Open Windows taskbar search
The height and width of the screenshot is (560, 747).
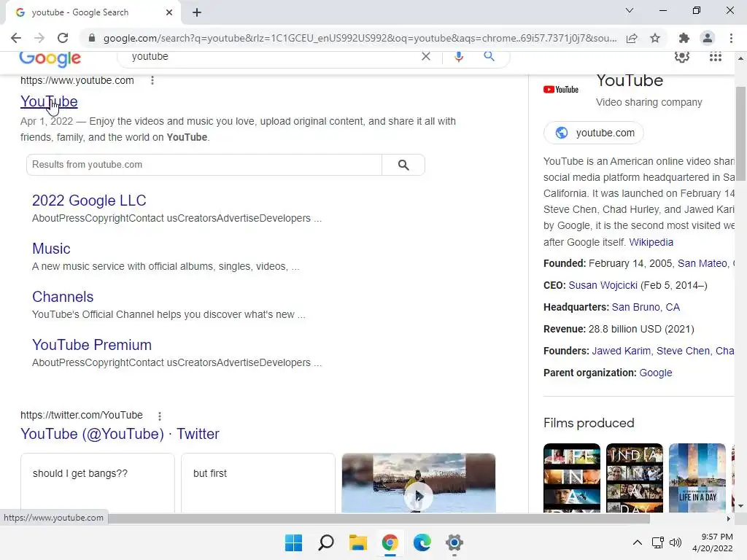pyautogui.click(x=326, y=542)
